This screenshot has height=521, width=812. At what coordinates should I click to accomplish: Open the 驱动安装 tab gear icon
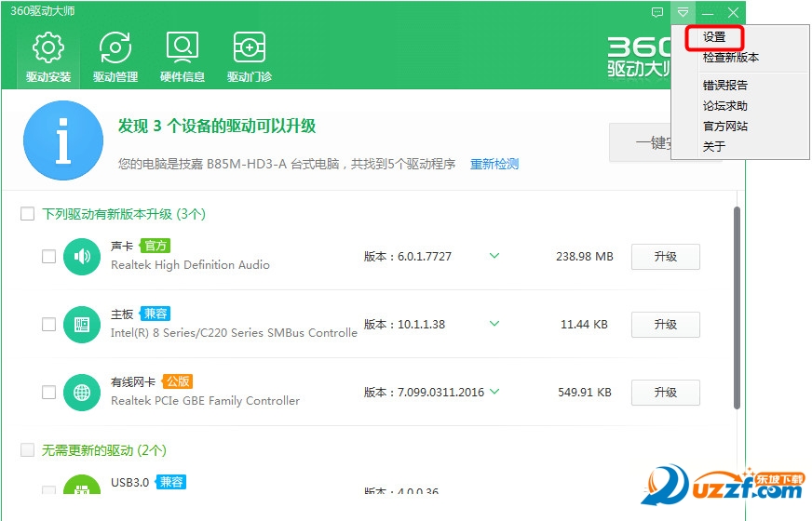48,48
